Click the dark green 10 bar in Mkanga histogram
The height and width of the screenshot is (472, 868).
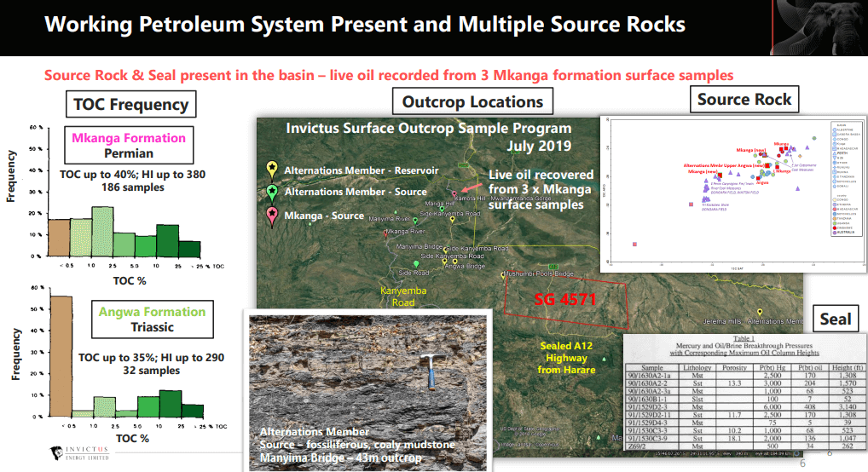167,241
